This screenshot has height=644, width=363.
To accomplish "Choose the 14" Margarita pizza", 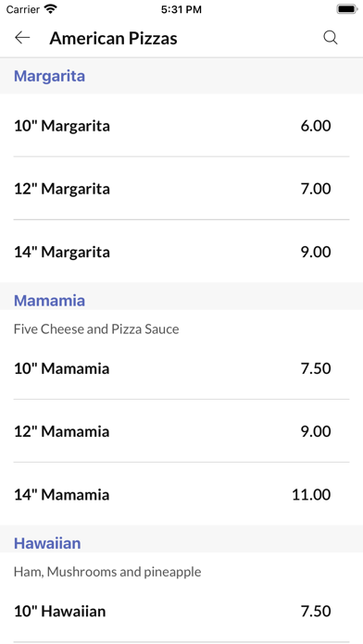I will 181,252.
